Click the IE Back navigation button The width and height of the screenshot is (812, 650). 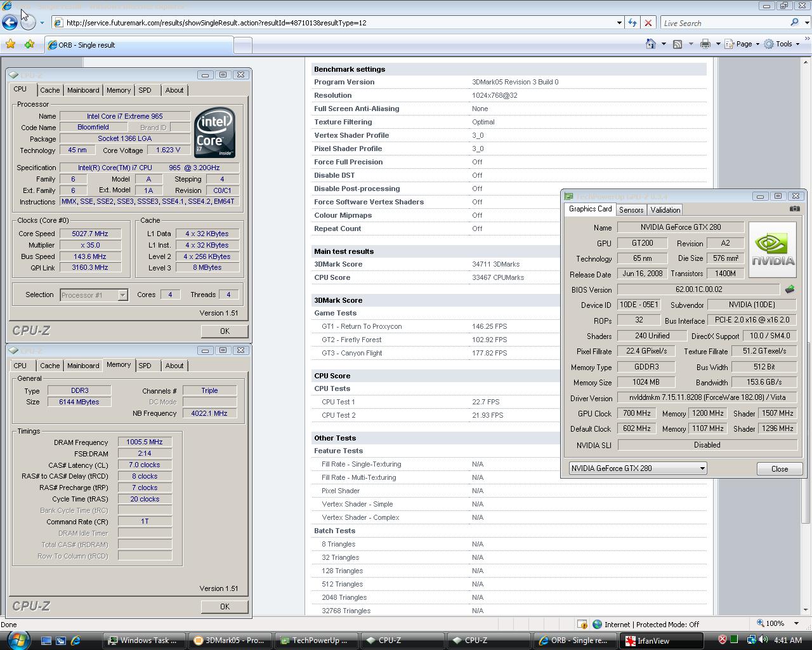pyautogui.click(x=10, y=23)
